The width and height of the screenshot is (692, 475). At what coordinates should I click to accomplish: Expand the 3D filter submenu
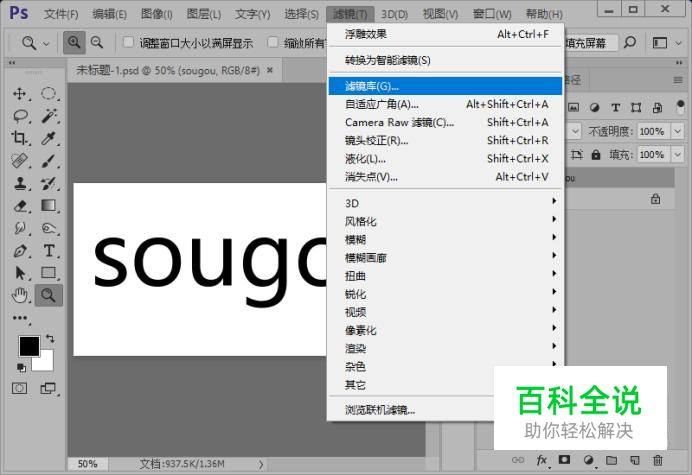(x=445, y=203)
